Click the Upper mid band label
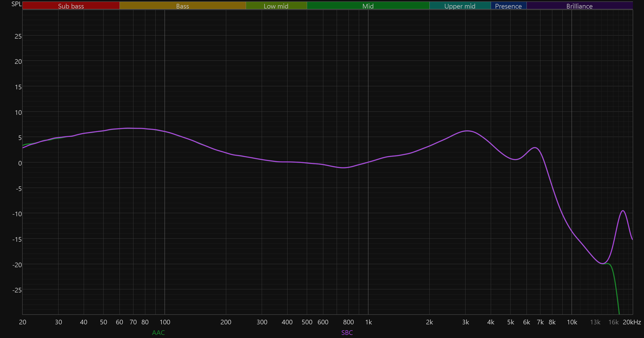The width and height of the screenshot is (644, 338). [x=460, y=6]
